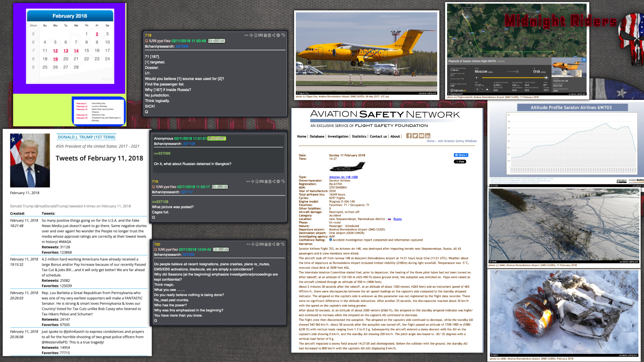
Task: Open ASN LinkedIn page icon
Action: coord(427,136)
